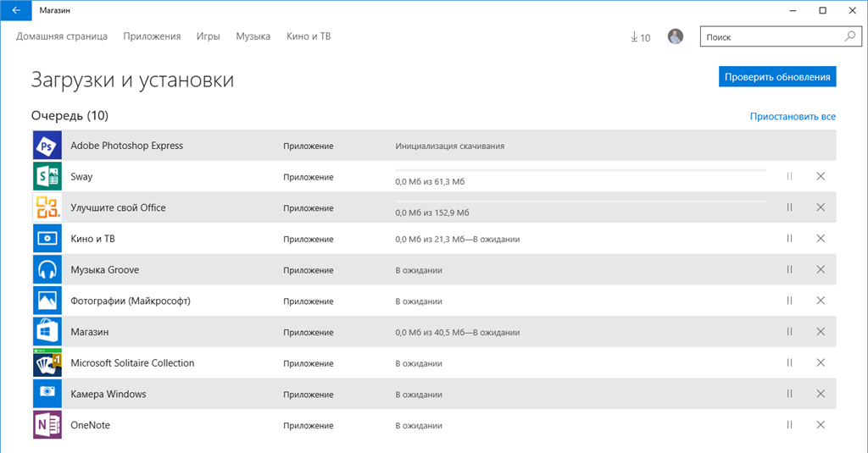The image size is (868, 453).
Task: Cancel the Камера Windows download
Action: point(821,393)
